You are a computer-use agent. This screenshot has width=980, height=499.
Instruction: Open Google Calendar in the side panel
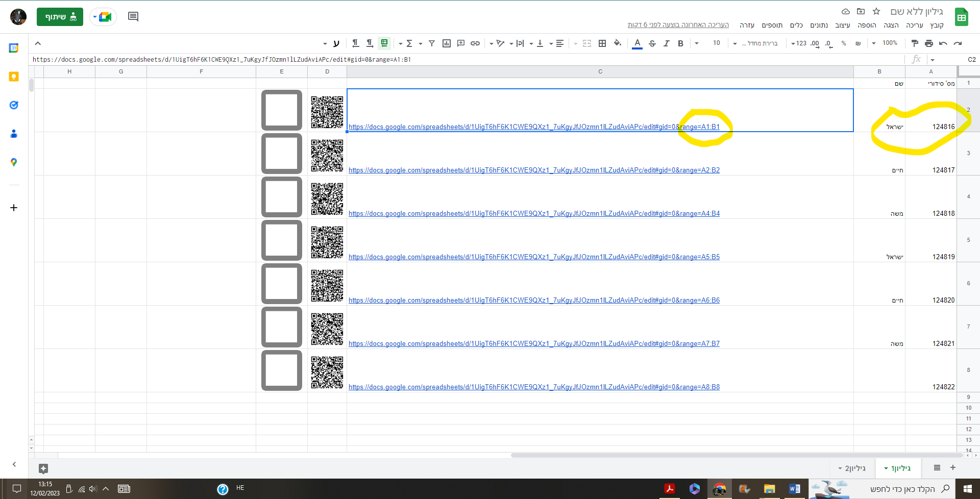click(14, 48)
